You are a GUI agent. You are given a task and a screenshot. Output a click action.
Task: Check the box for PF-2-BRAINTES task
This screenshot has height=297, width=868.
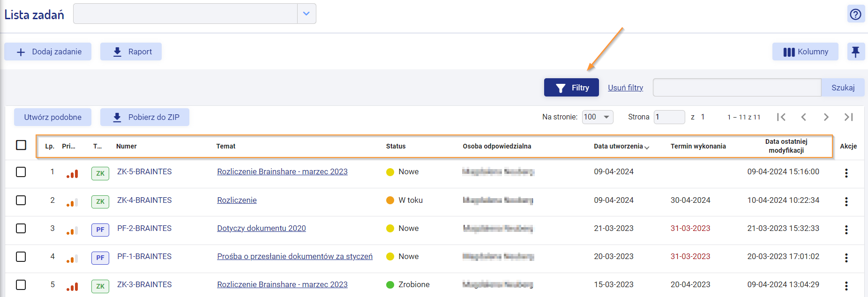[x=21, y=228]
